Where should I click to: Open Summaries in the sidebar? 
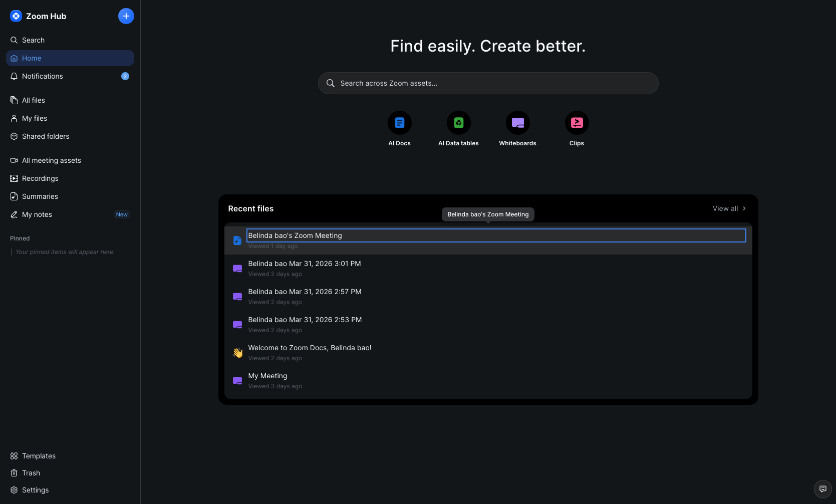pyautogui.click(x=70, y=196)
